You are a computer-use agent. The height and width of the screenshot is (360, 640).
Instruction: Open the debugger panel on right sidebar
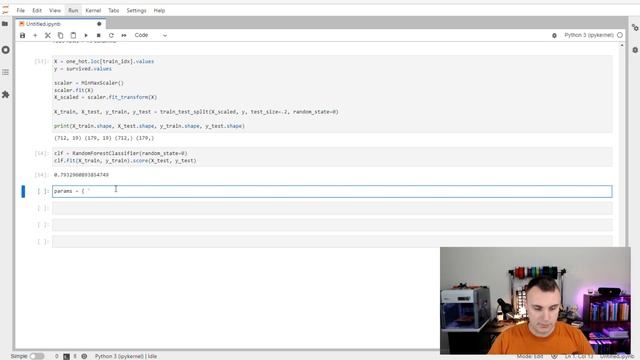[x=635, y=50]
